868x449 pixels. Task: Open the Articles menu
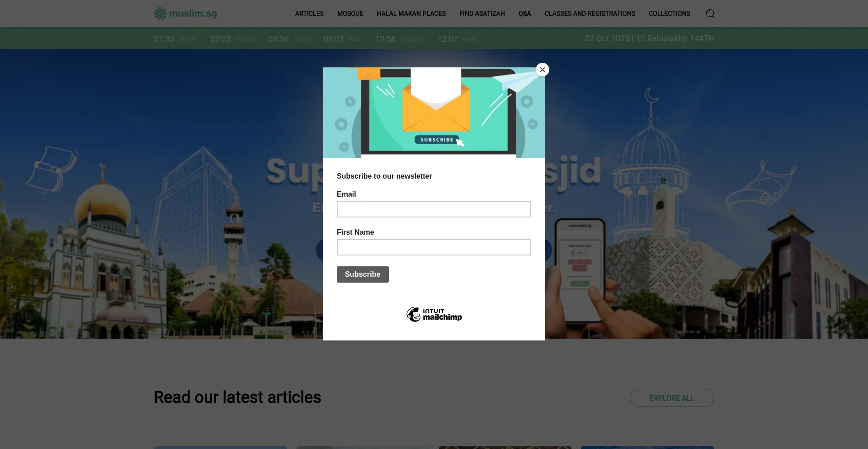pos(309,14)
